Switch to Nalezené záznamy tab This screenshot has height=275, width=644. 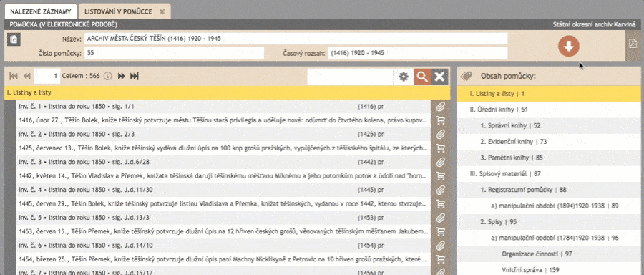pos(41,11)
